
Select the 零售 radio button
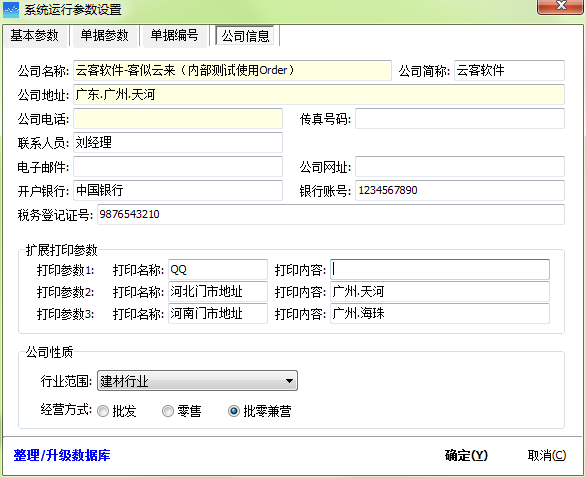point(168,411)
